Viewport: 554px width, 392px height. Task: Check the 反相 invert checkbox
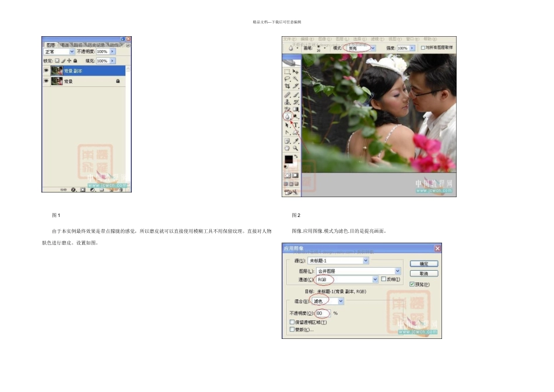384,279
